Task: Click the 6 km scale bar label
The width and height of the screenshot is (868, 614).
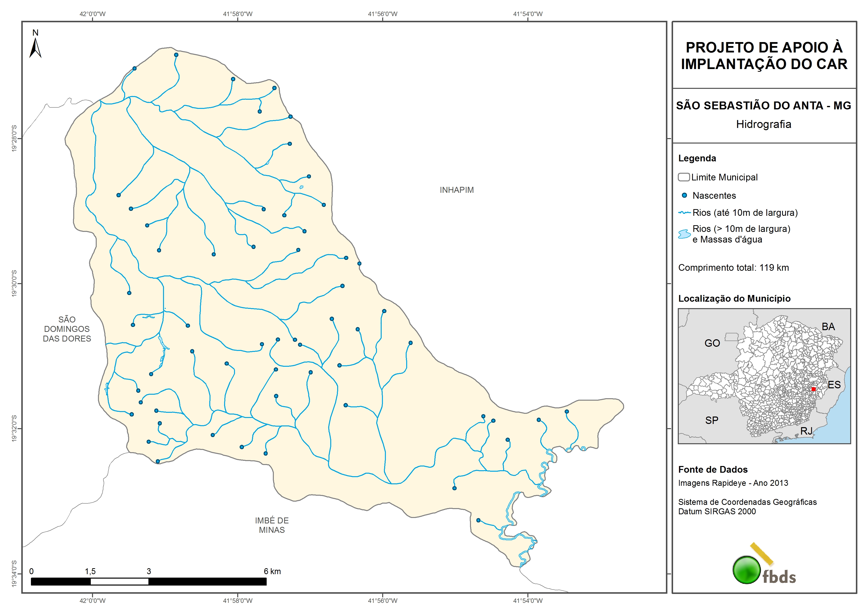Action: pyautogui.click(x=272, y=571)
